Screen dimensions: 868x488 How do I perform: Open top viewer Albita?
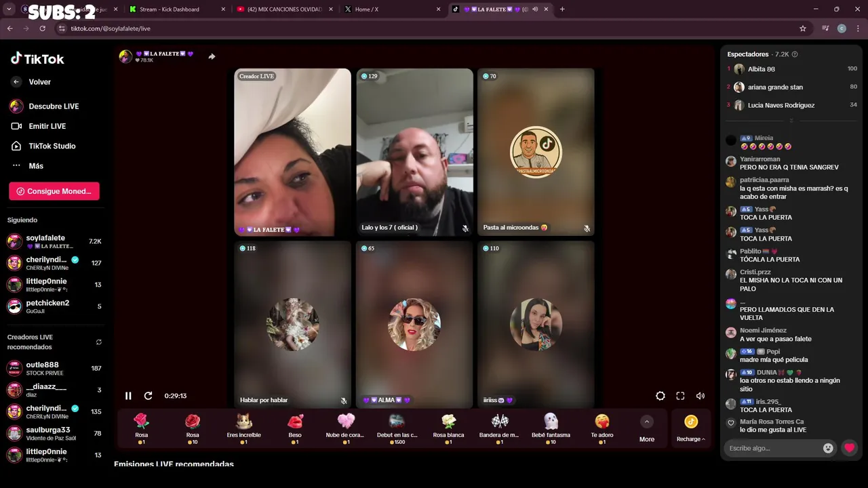(792, 69)
